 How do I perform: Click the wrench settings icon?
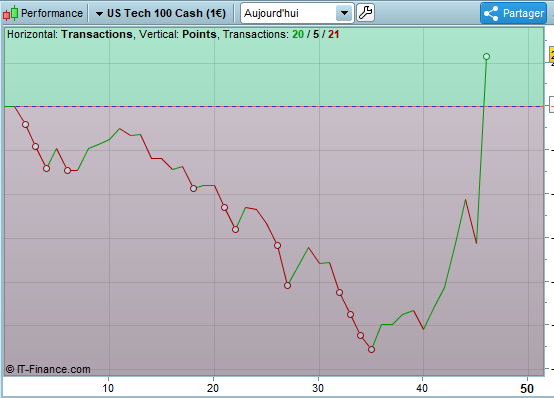pyautogui.click(x=365, y=13)
